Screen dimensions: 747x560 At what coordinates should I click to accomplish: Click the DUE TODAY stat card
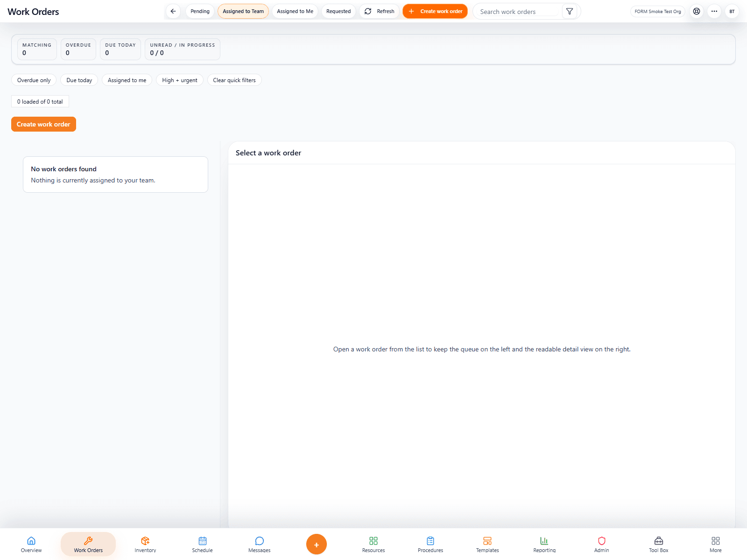tap(120, 49)
